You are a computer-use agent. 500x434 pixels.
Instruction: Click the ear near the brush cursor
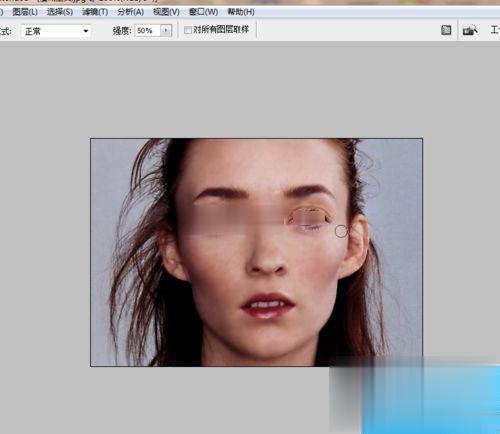(x=357, y=246)
